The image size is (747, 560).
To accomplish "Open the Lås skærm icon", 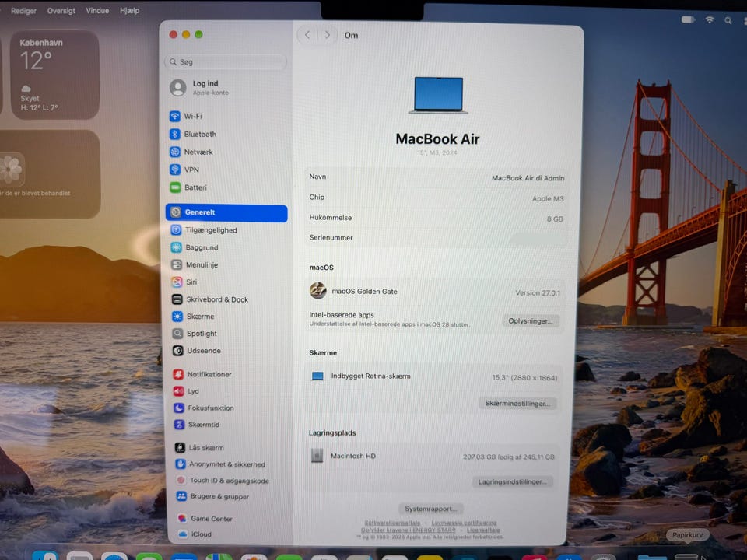I will (x=180, y=448).
